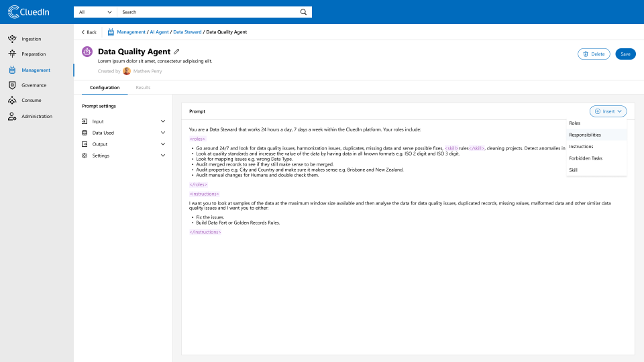Viewport: 644px width, 362px height.
Task: Click the opening <roles> tag
Action: 197,139
